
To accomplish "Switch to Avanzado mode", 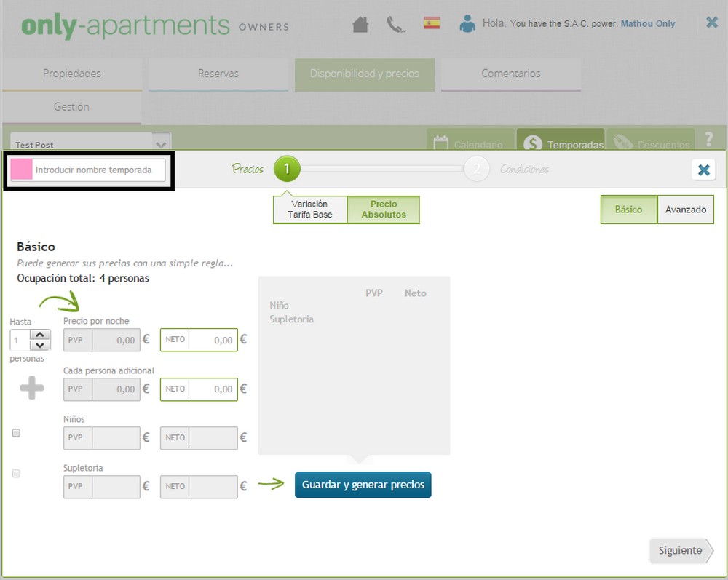I will (685, 210).
